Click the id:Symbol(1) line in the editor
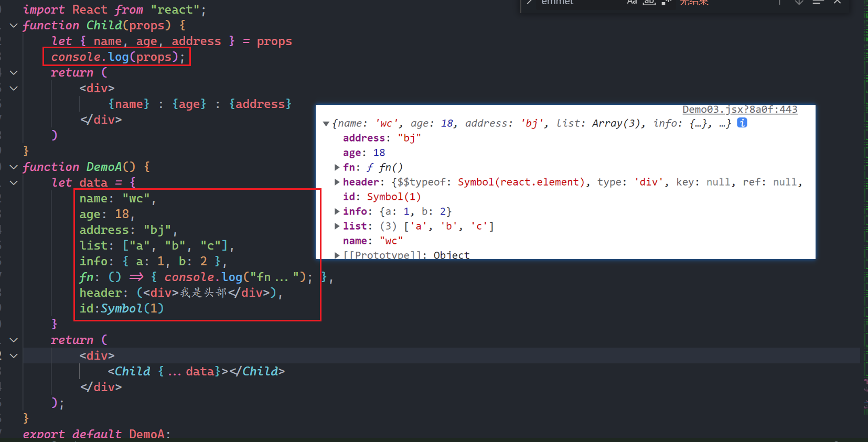 (x=122, y=308)
